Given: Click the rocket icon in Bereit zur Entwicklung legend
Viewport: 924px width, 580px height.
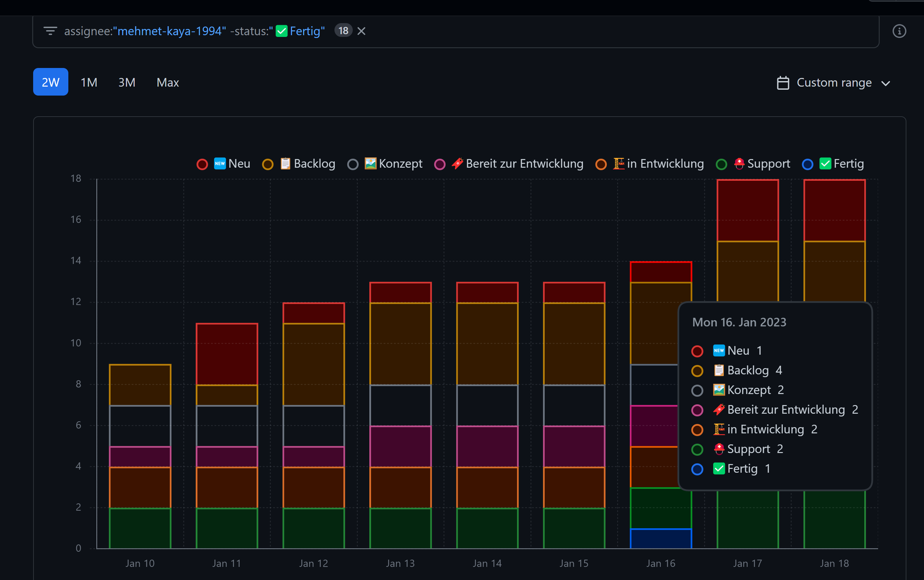Looking at the screenshot, I should coord(457,164).
